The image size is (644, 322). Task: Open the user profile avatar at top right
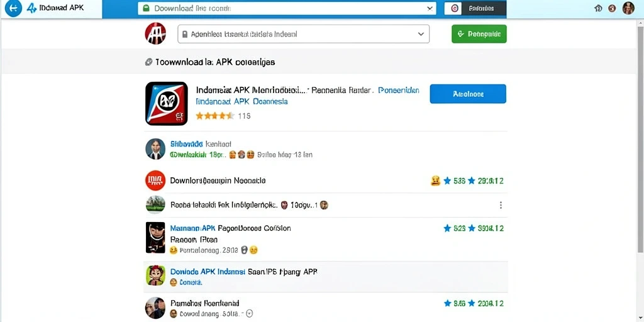628,8
